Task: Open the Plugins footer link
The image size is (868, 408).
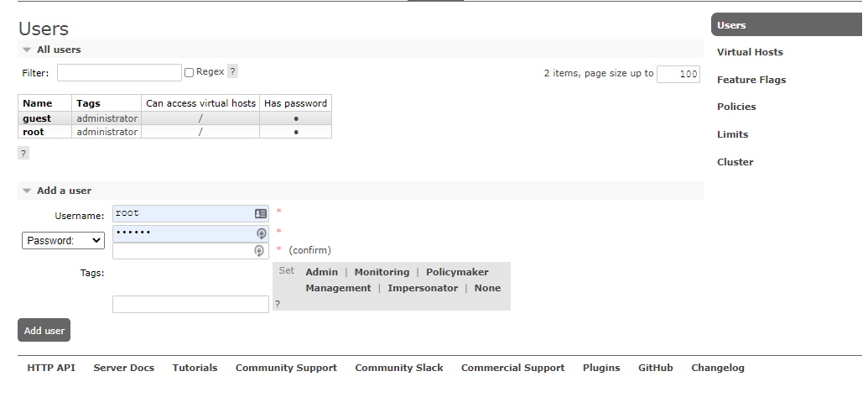Action: 601,368
